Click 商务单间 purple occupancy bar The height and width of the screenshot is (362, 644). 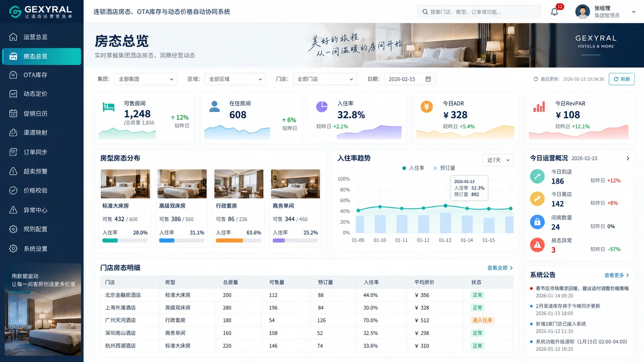[295, 240]
